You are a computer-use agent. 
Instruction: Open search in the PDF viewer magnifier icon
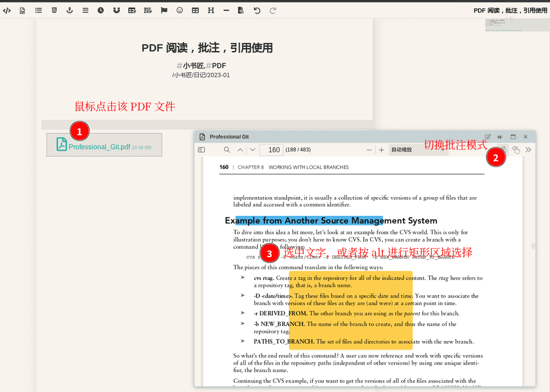click(227, 149)
